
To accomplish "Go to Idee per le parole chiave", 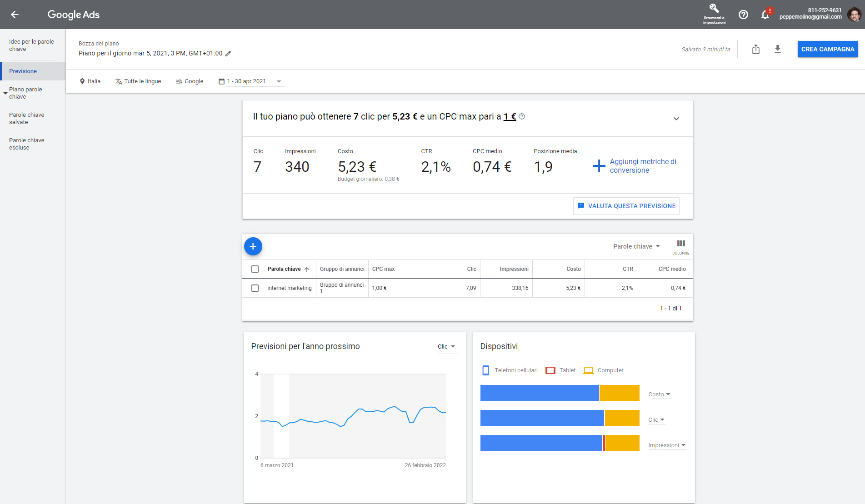I will tap(32, 45).
